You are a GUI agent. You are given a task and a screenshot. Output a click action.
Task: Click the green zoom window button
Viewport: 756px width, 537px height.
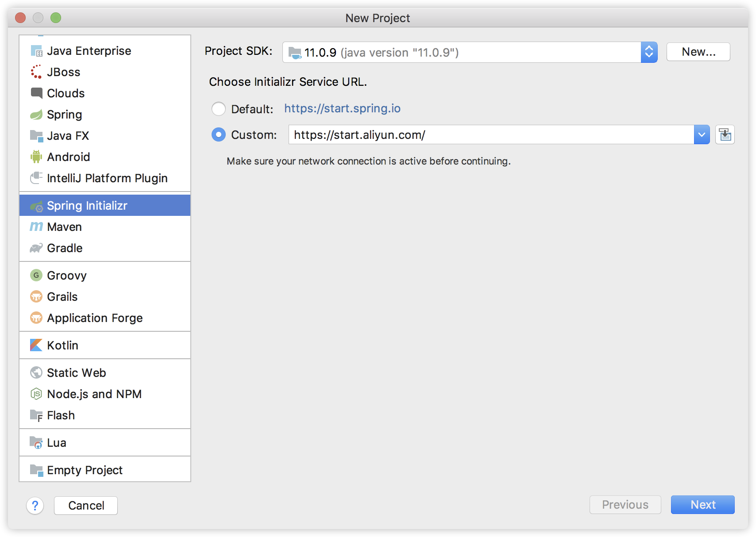(x=56, y=18)
